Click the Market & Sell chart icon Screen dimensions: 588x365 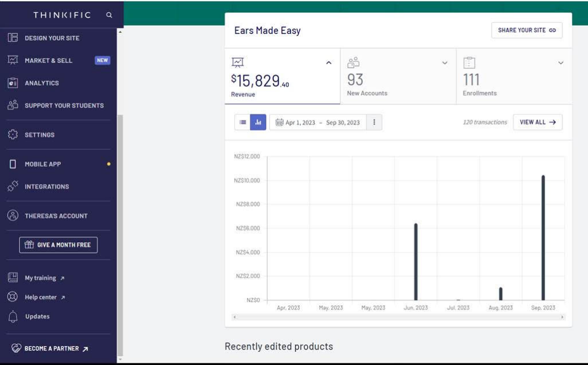click(x=13, y=60)
